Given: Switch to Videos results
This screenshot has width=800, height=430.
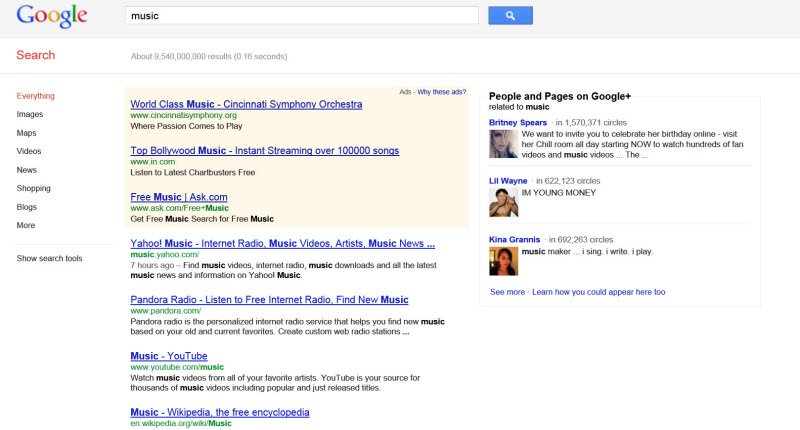Looking at the screenshot, I should click(29, 151).
